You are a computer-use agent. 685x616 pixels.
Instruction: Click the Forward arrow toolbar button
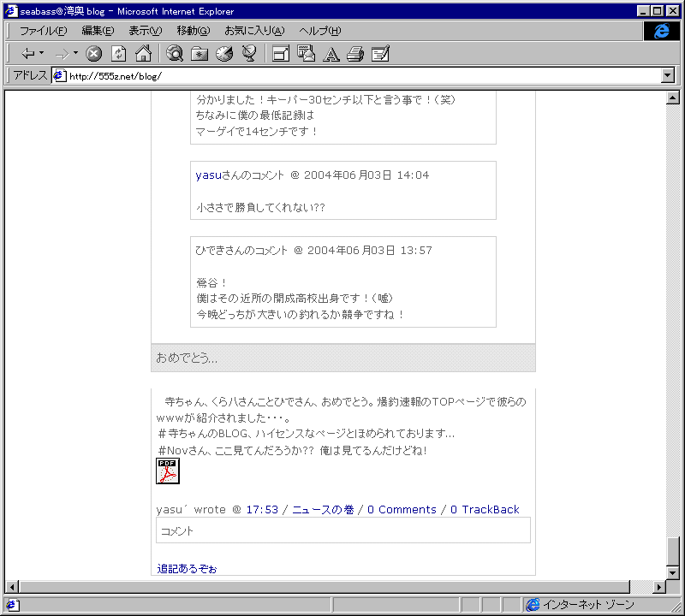click(62, 54)
